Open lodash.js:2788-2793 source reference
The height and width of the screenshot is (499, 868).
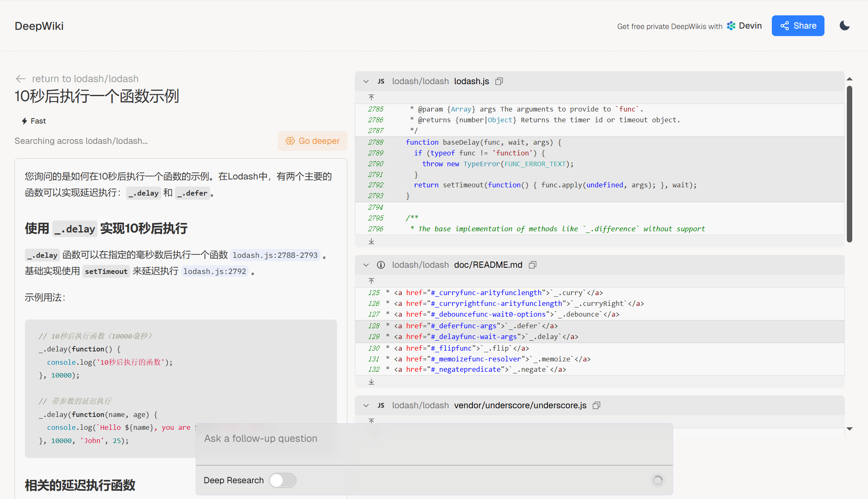tap(275, 255)
